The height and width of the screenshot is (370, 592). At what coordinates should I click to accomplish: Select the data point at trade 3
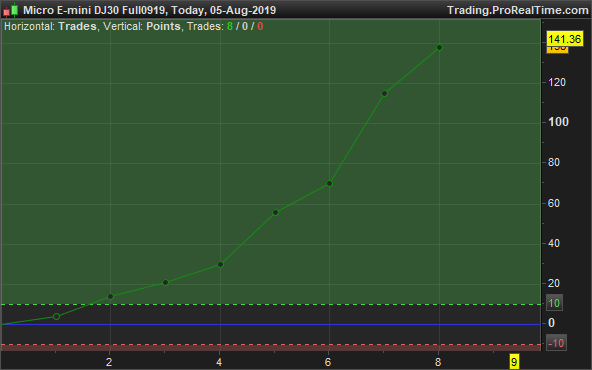165,282
